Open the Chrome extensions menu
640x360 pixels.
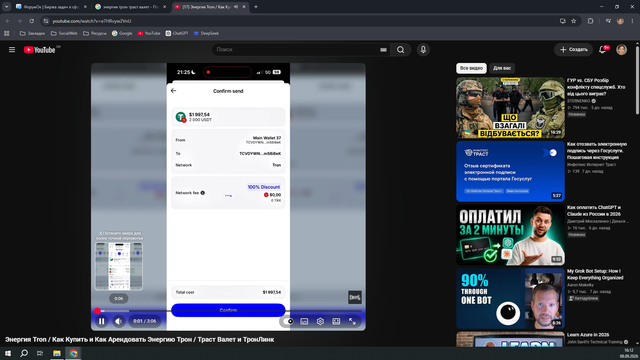tap(590, 21)
